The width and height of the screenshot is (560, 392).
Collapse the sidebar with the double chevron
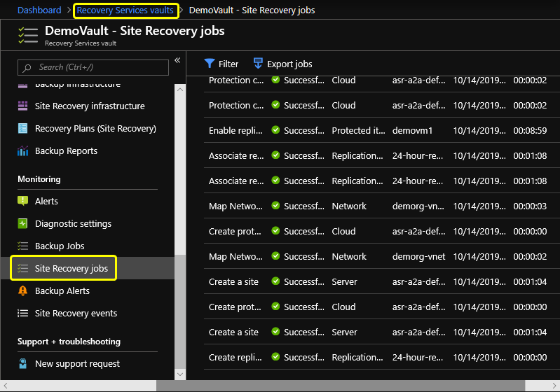(177, 60)
